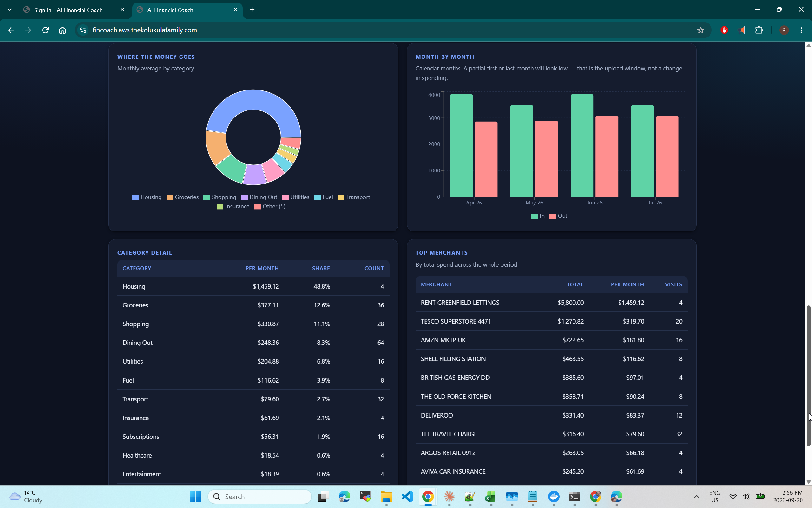The height and width of the screenshot is (508, 812).
Task: Click the scrollbar down arrow
Action: pos(808,482)
